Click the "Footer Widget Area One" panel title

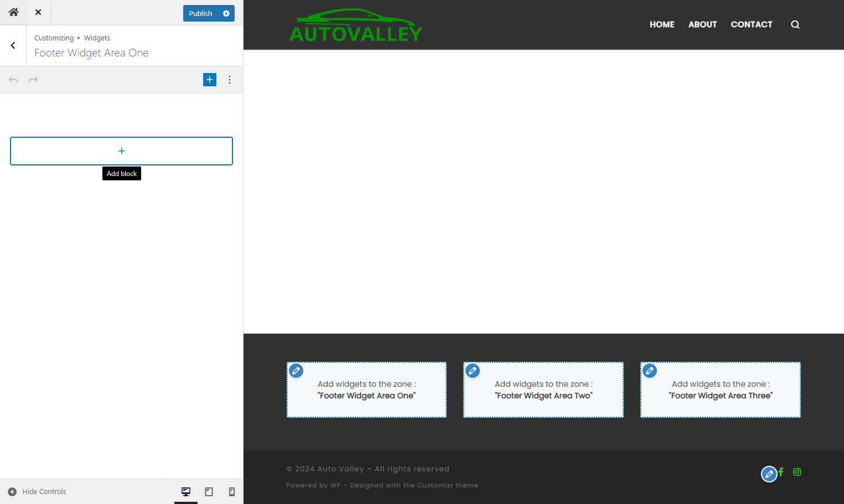tap(91, 53)
